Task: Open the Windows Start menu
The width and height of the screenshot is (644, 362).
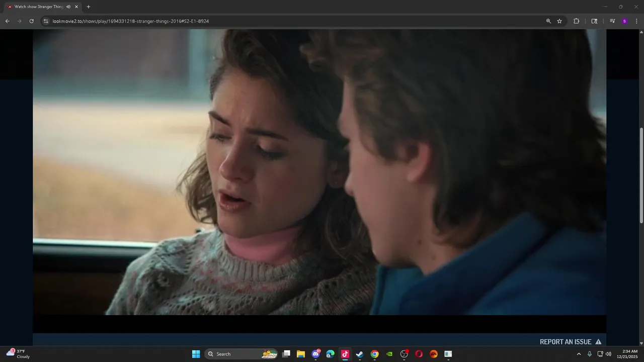Action: 196,354
